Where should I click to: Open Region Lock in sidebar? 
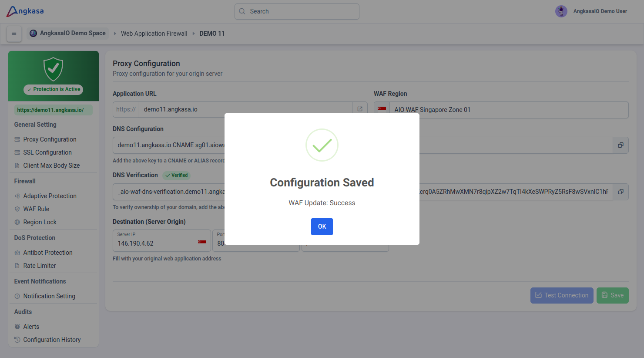coord(40,222)
